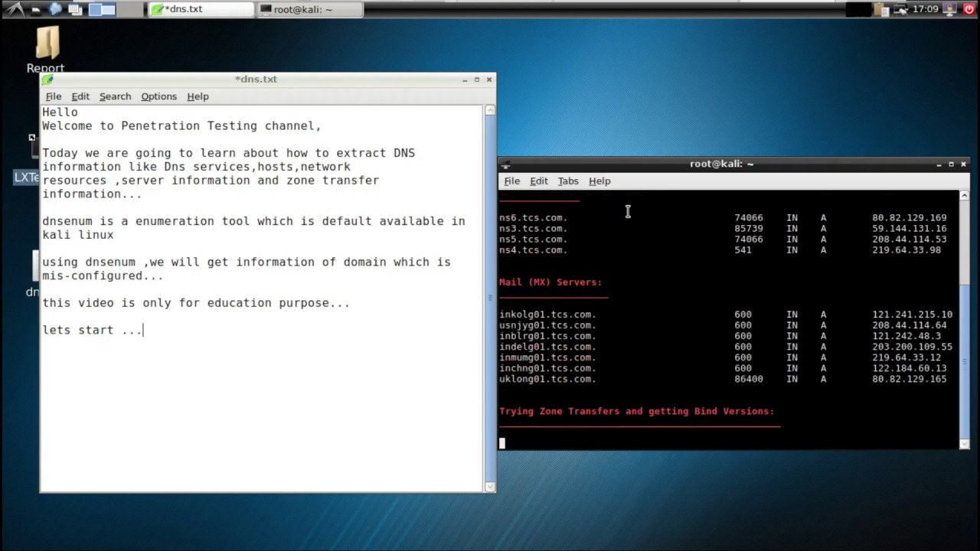
Task: Click scroll-up arrow in text editor scrollbar
Action: click(490, 111)
